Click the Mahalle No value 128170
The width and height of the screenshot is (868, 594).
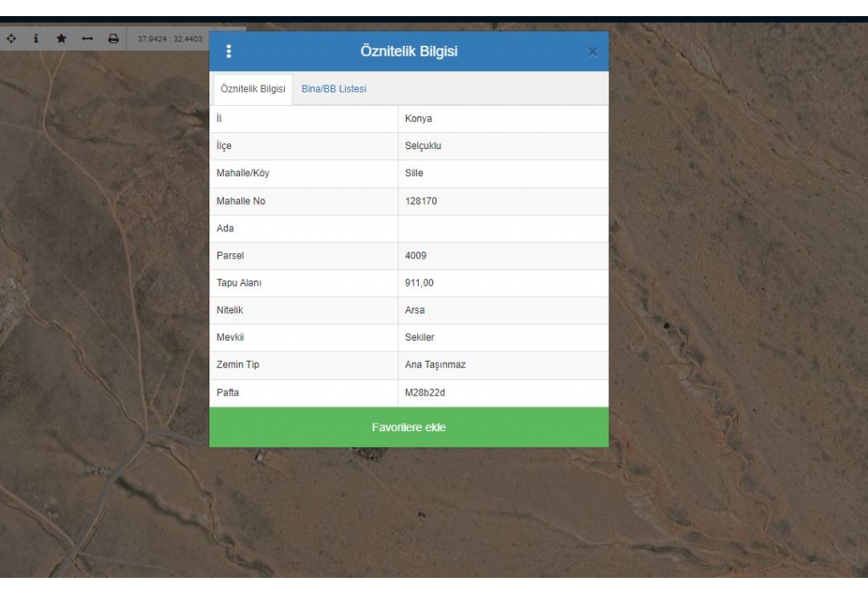(421, 202)
